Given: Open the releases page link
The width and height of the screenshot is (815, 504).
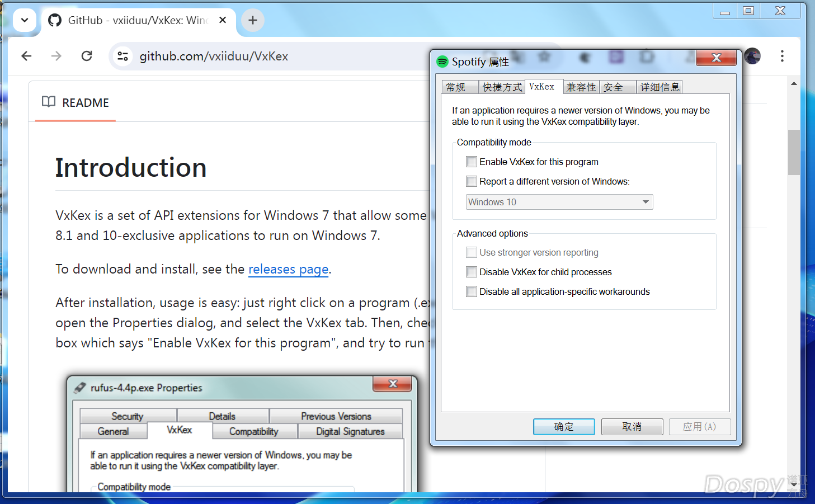Looking at the screenshot, I should (x=288, y=269).
